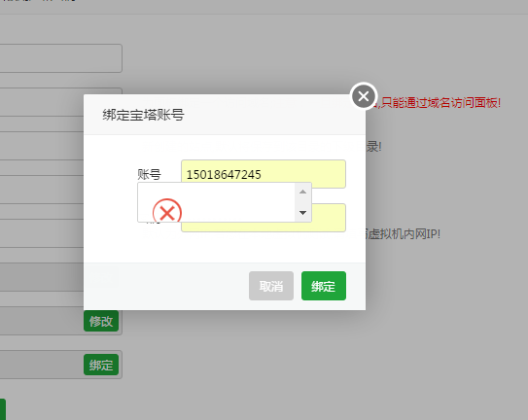This screenshot has height=420, width=528.
Task: Click the popup scrollbar track between arrows
Action: click(302, 202)
